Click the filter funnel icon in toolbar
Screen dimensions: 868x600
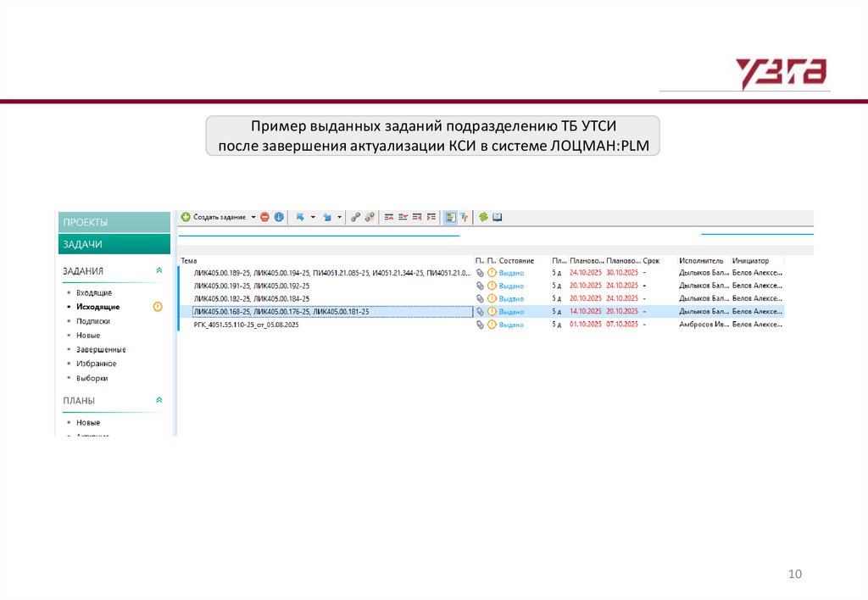[x=465, y=217]
